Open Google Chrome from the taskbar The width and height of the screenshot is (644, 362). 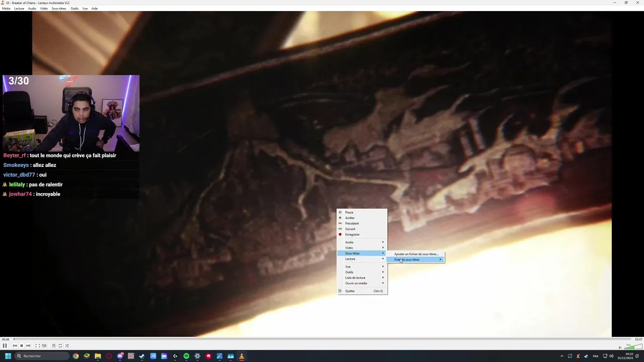(75, 356)
